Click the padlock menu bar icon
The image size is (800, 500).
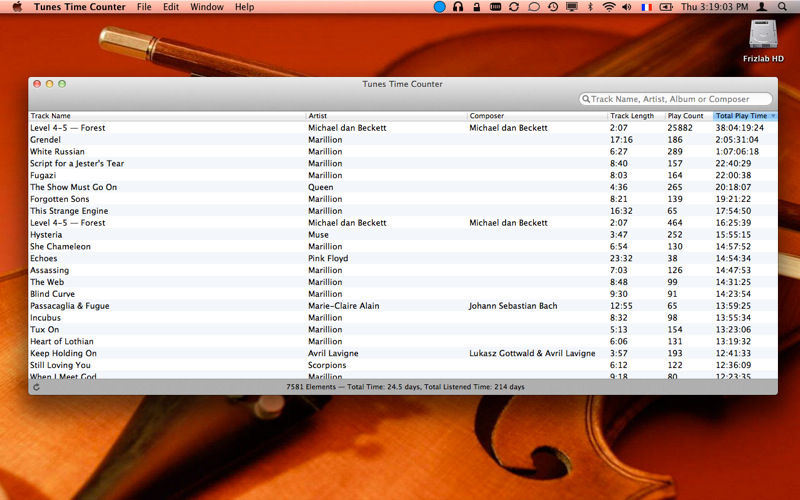tap(477, 7)
